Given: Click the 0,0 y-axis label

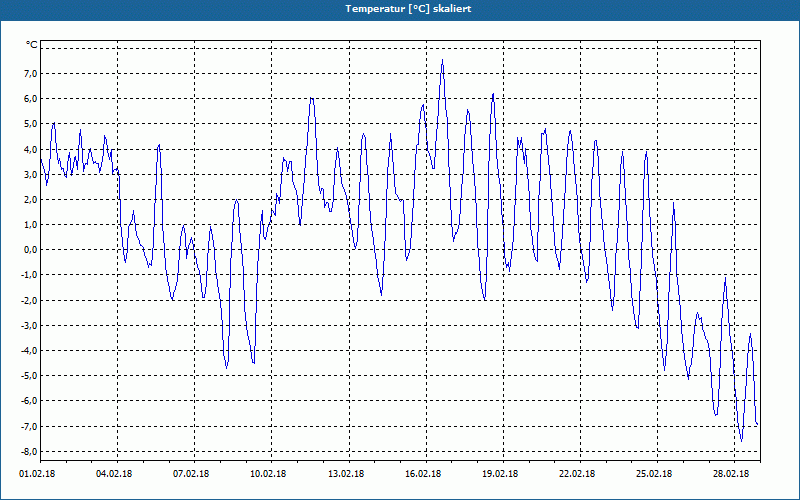Looking at the screenshot, I should coord(31,250).
